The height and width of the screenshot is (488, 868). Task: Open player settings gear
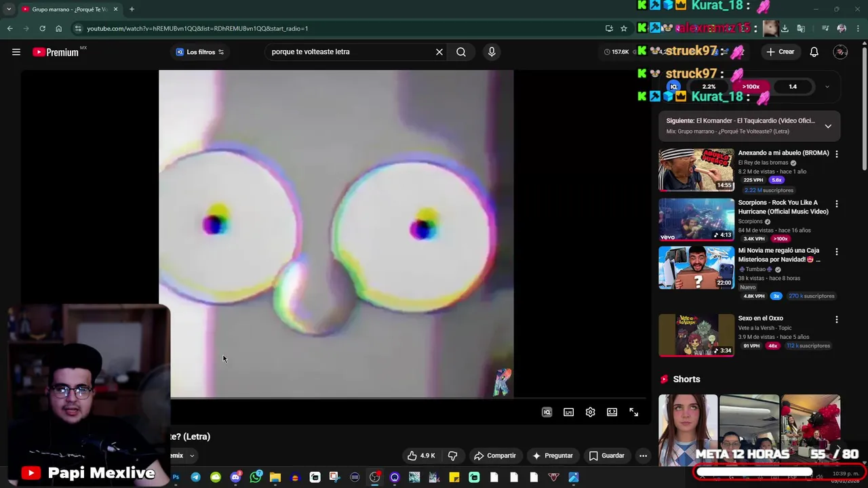pyautogui.click(x=590, y=412)
